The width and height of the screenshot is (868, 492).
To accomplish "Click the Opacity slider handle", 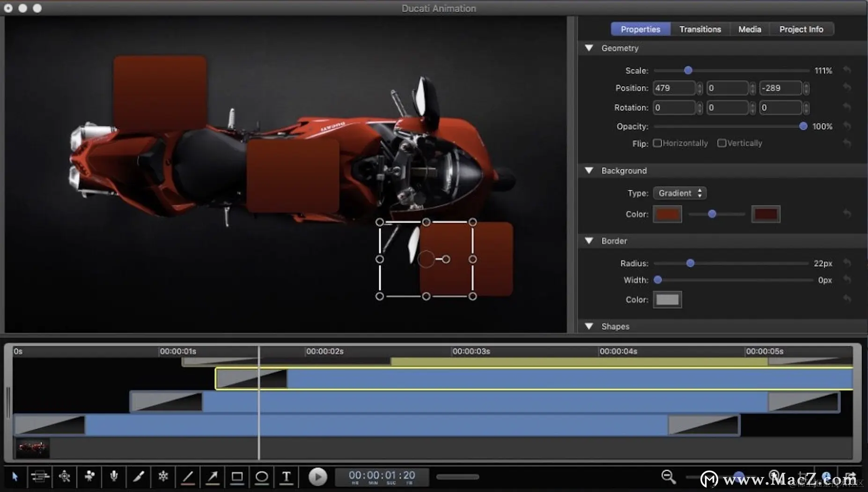I will (803, 126).
